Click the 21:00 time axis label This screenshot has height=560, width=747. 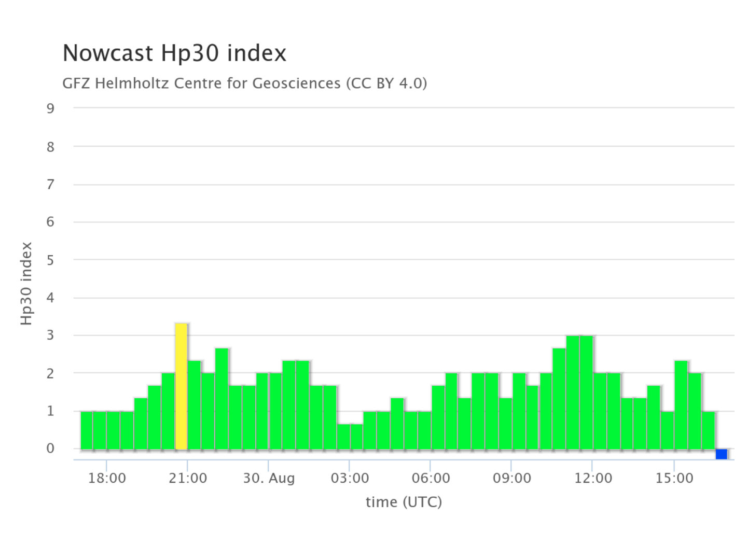coord(188,478)
